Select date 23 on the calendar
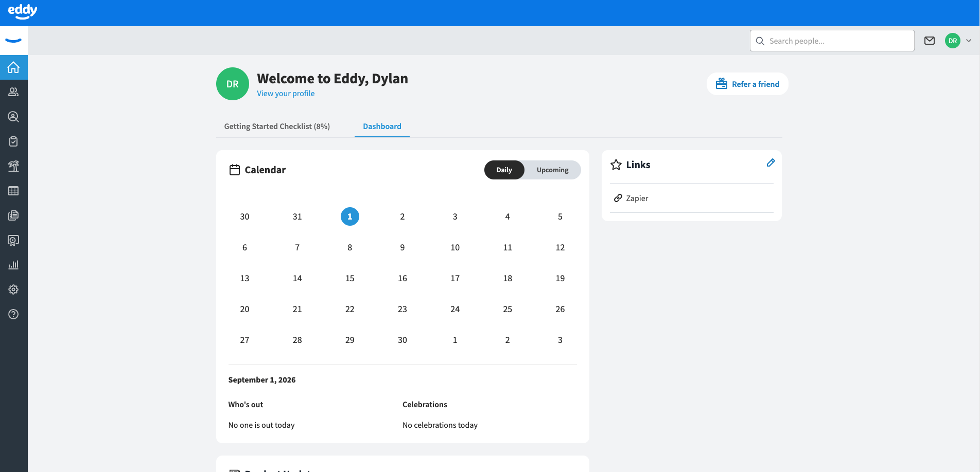Image resolution: width=980 pixels, height=472 pixels. click(402, 309)
